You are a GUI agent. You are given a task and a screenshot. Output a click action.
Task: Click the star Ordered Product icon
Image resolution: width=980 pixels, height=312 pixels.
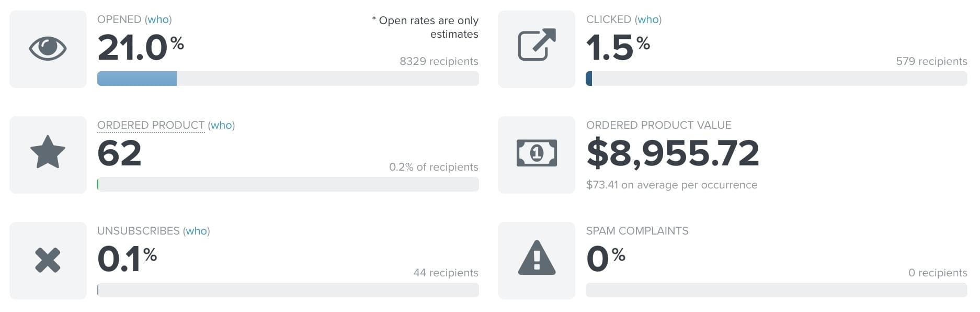coord(48,152)
